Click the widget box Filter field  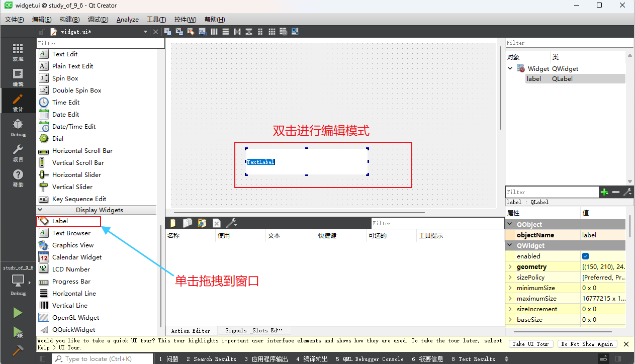tap(101, 44)
